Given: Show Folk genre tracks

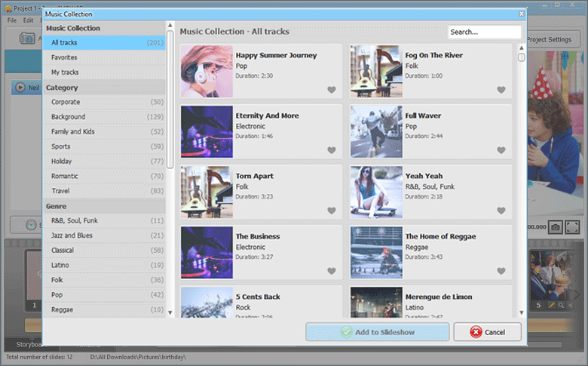Looking at the screenshot, I should click(x=104, y=280).
